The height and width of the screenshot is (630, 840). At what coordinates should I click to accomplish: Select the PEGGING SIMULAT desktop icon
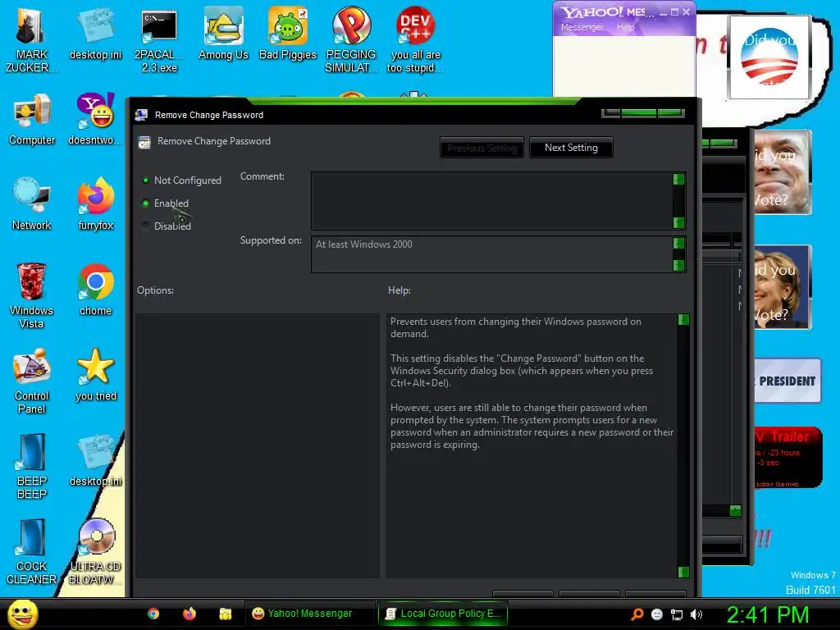tap(351, 39)
